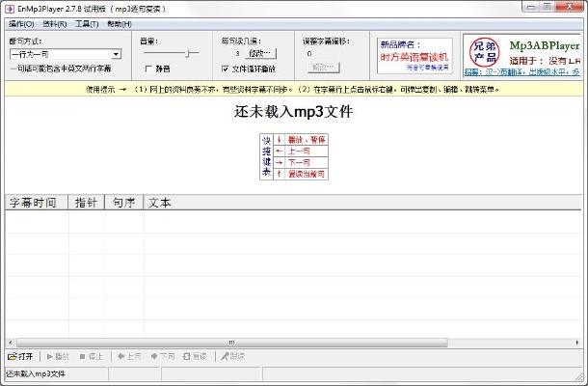Screen dimensions: 588x386
Task: Click the 还未载入mp3文件 heading text
Action: click(294, 112)
